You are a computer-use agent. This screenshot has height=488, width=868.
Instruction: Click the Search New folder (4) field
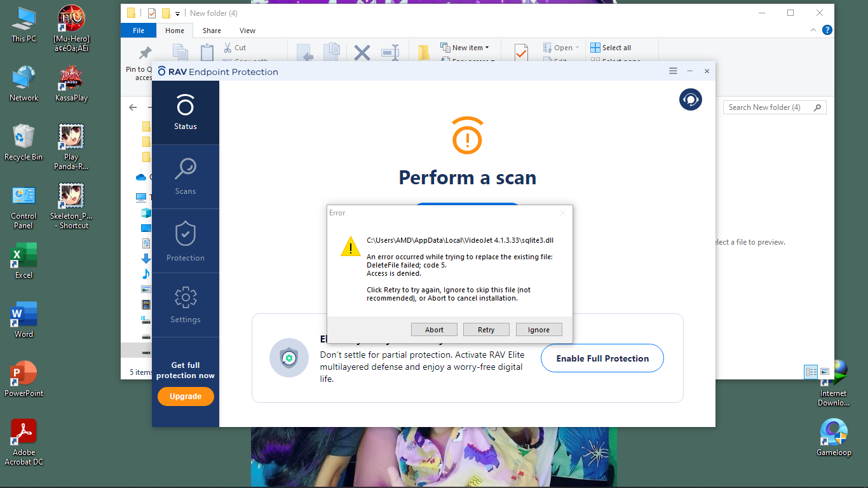[768, 107]
